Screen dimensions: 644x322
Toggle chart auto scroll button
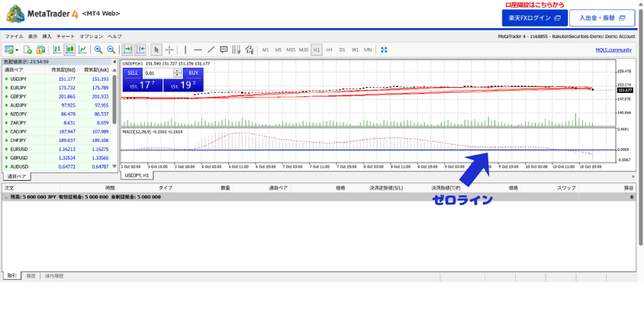pos(127,50)
